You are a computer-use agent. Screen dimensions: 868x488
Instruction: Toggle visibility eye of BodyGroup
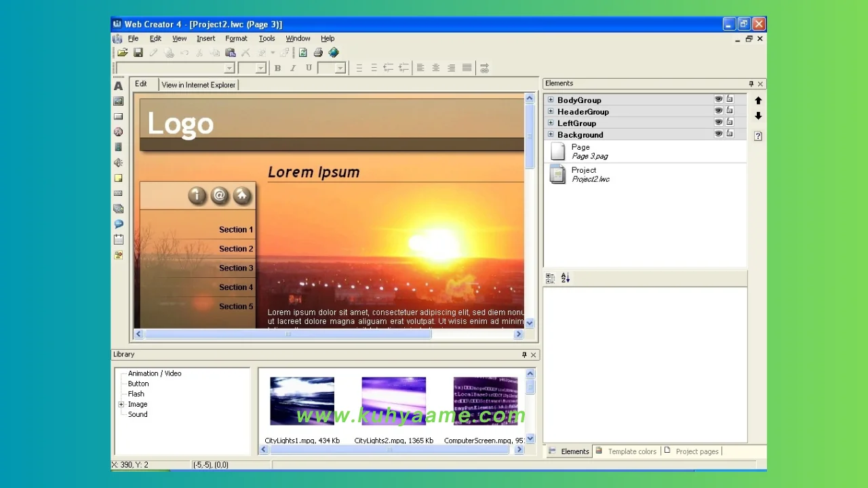click(718, 99)
